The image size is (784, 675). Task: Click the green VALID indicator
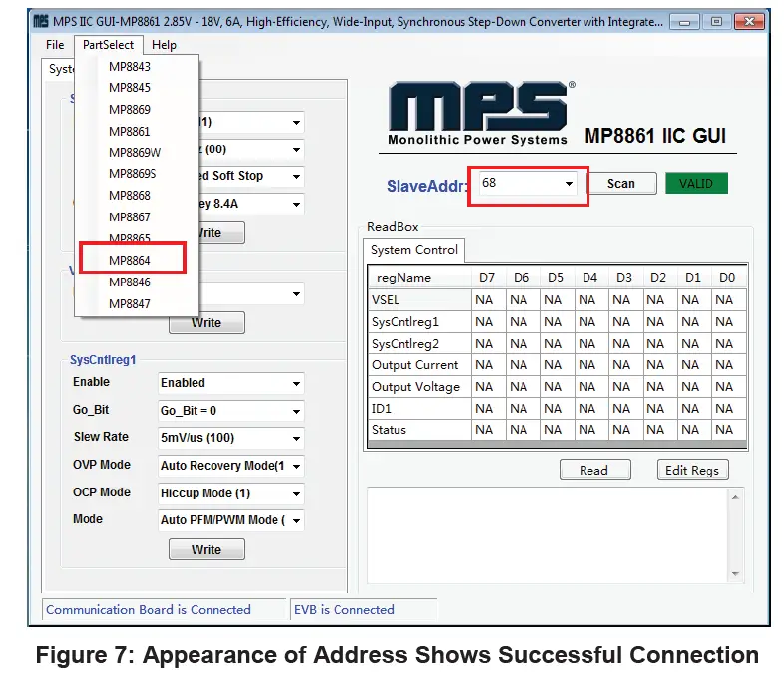pos(696,183)
